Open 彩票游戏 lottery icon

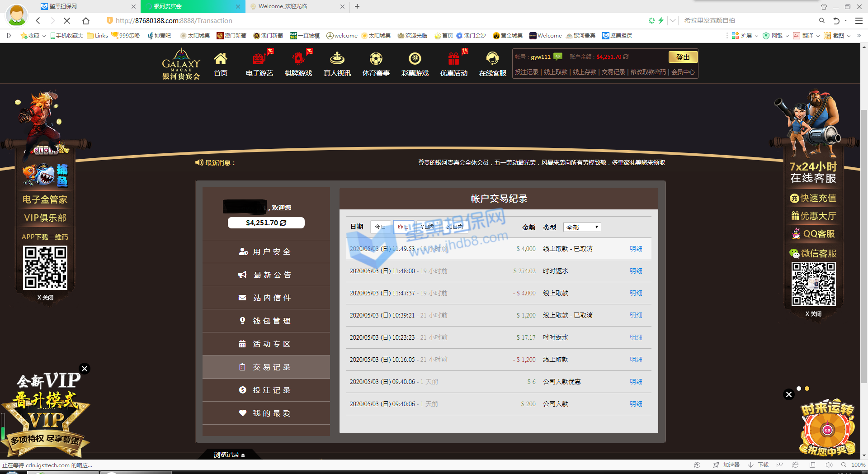coord(415,59)
